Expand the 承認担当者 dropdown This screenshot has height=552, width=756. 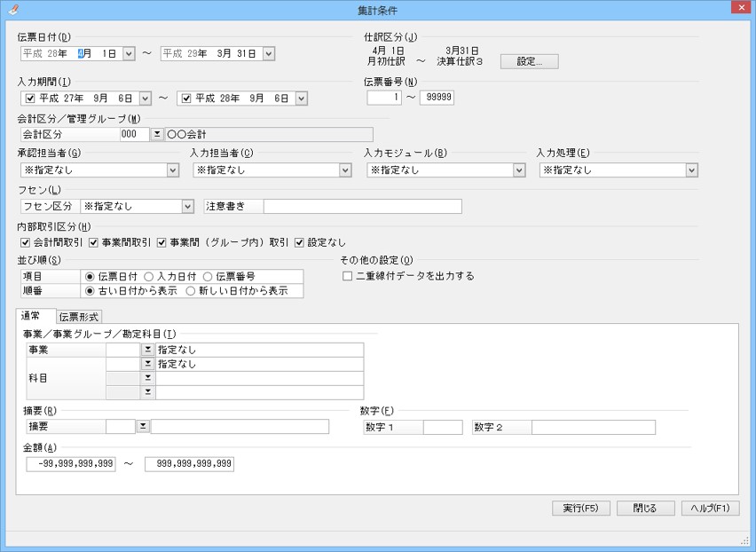[x=172, y=170]
